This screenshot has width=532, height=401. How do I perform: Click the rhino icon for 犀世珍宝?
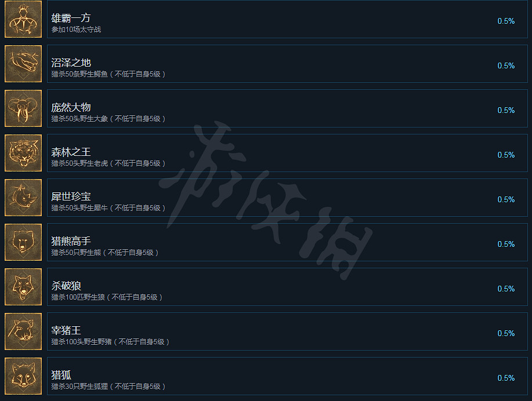(23, 198)
